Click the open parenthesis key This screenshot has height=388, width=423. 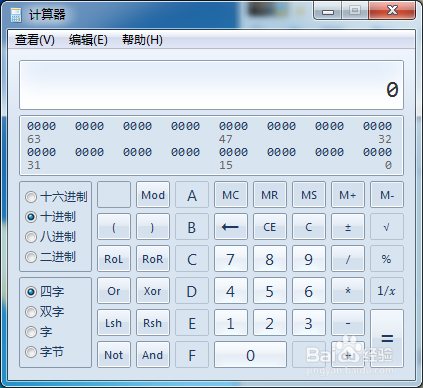[114, 227]
